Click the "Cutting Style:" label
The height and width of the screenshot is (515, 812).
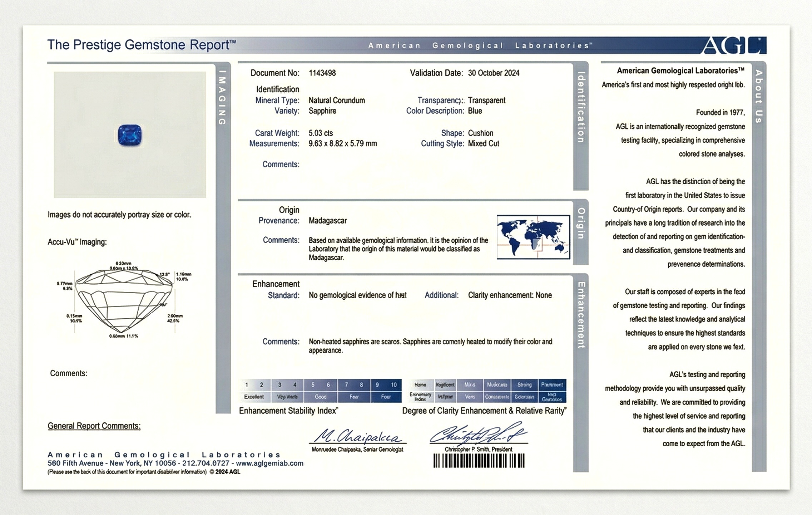[x=442, y=143]
